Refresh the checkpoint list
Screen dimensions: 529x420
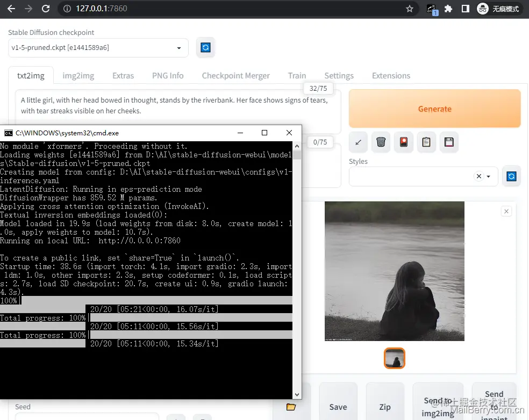coord(205,47)
